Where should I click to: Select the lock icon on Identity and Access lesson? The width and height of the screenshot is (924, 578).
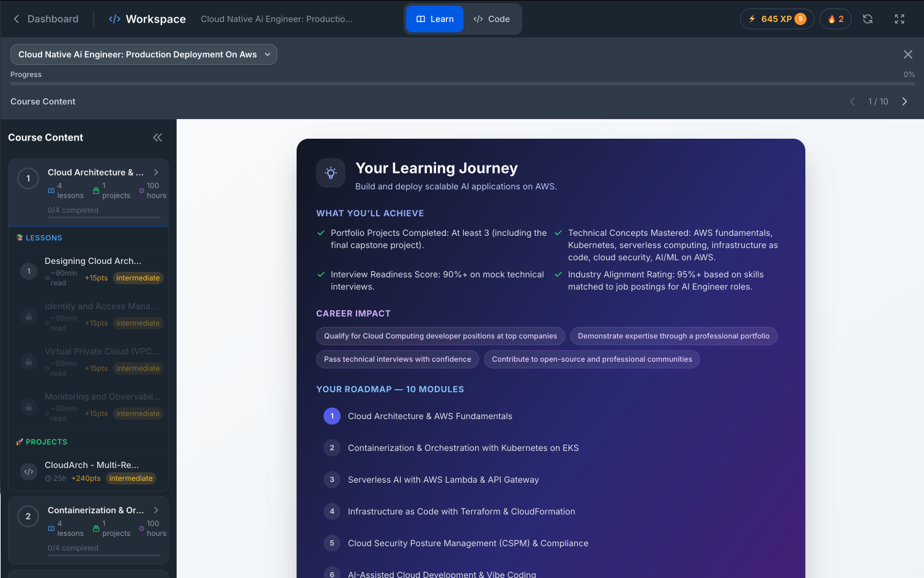pos(28,316)
